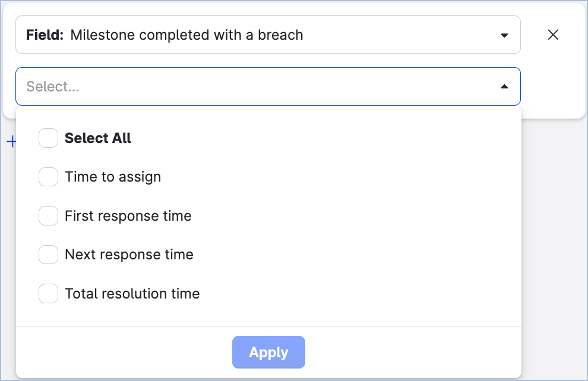
Task: Mark the Total resolution time checkbox
Action: tap(48, 294)
